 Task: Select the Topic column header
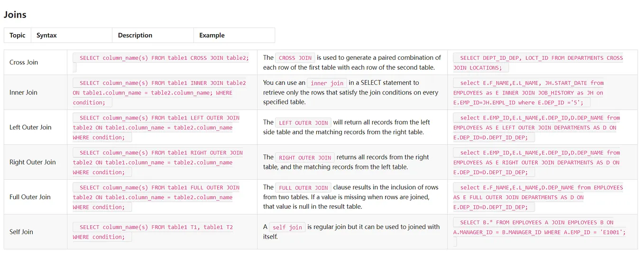click(x=18, y=35)
